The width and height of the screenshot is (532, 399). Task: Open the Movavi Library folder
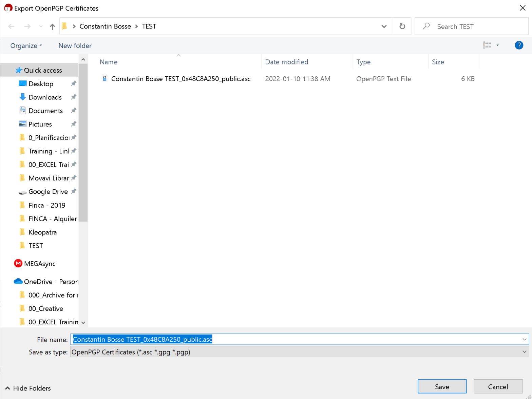click(49, 178)
